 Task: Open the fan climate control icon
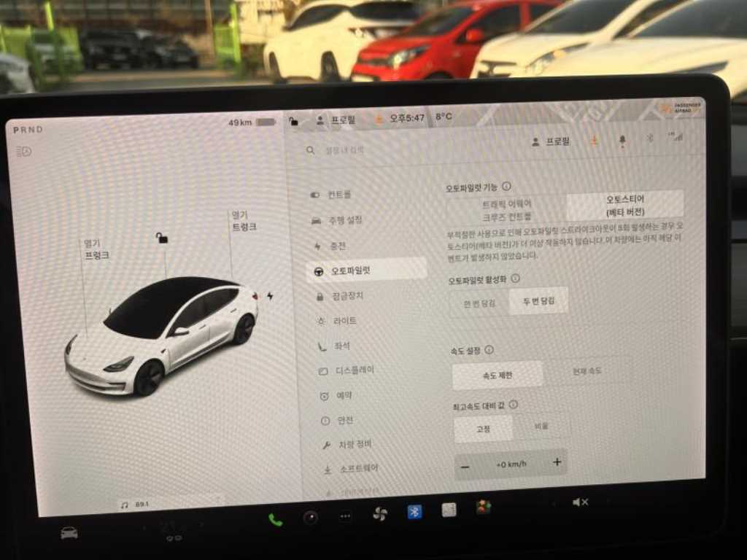coord(379,514)
